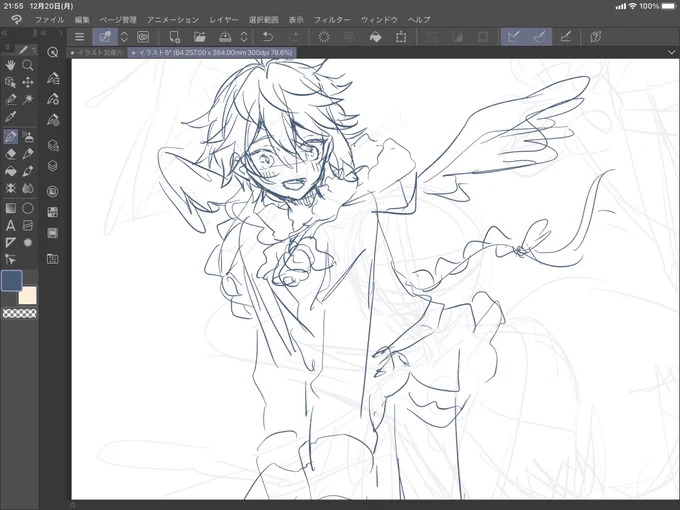
Task: Open the フィルター menu
Action: pos(332,20)
